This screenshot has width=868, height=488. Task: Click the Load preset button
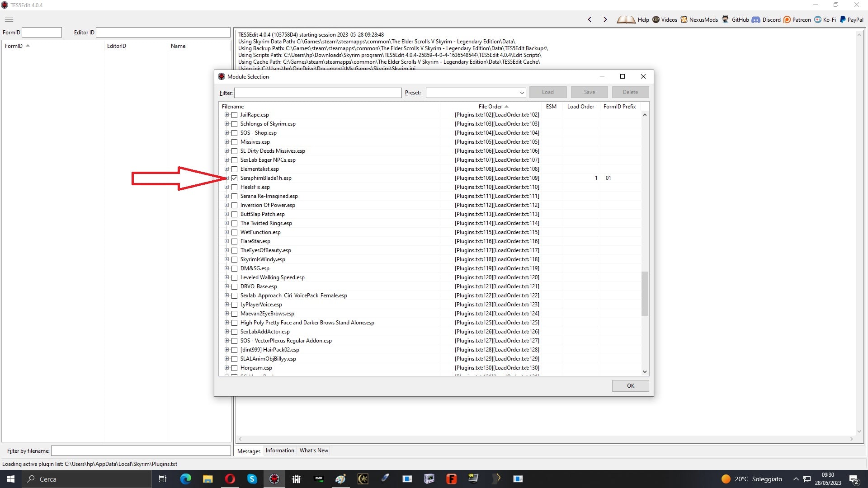pos(547,92)
